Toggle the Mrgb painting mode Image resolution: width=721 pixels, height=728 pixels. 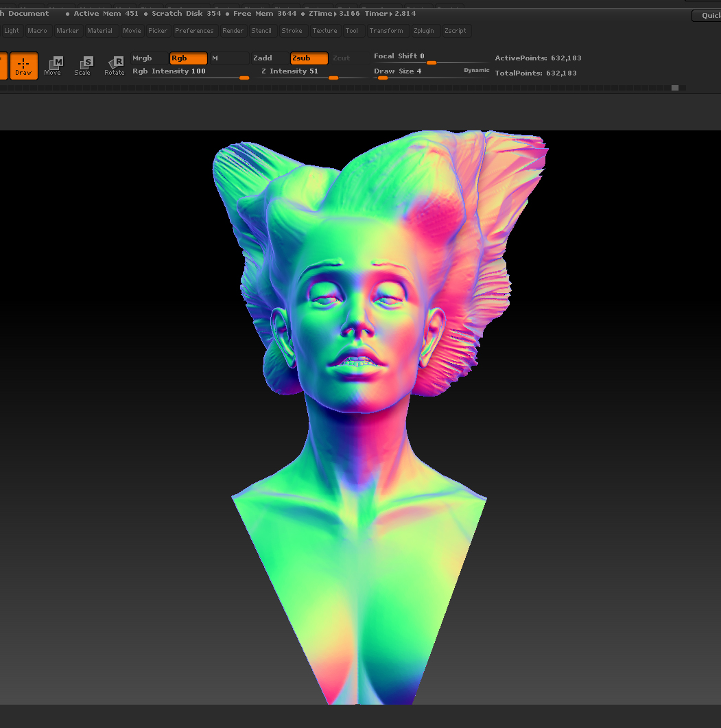[x=147, y=58]
